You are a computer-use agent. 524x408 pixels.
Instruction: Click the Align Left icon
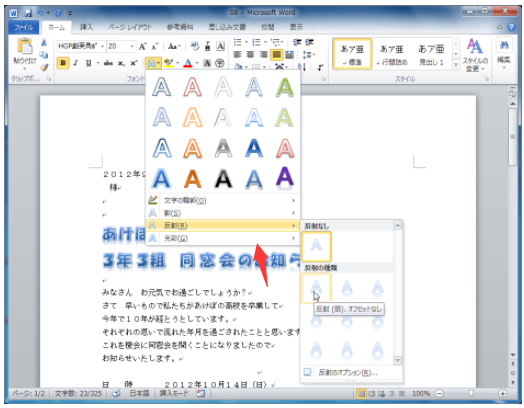pyautogui.click(x=238, y=54)
